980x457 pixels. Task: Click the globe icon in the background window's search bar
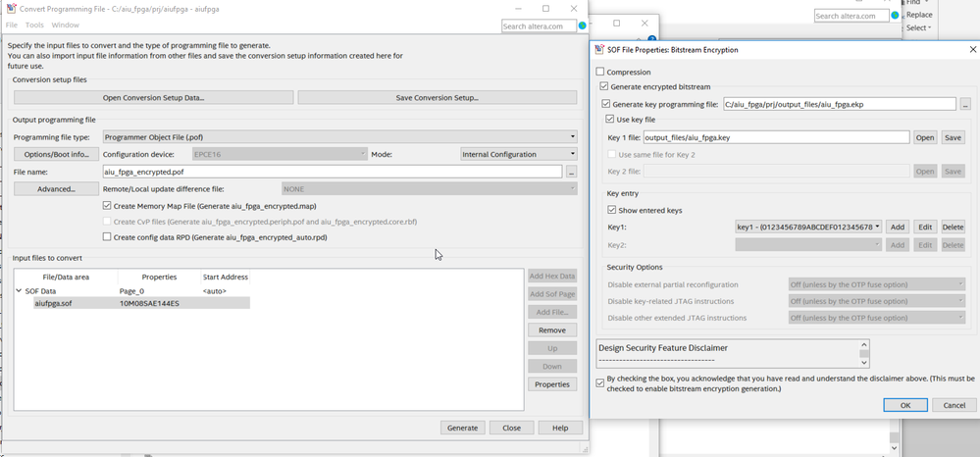[x=895, y=16]
